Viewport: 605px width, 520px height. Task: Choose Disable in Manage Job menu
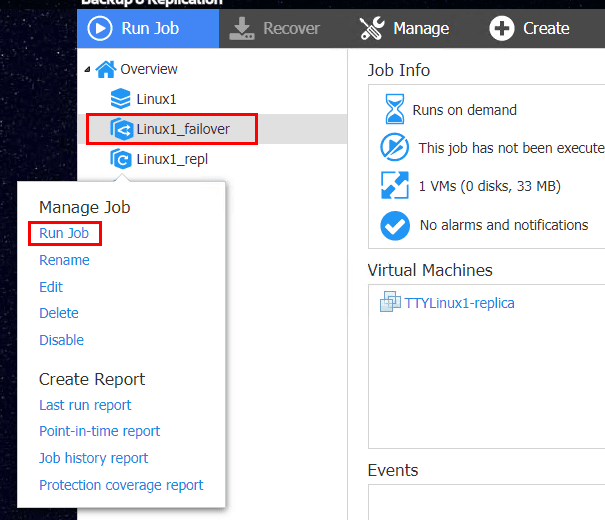tap(61, 340)
